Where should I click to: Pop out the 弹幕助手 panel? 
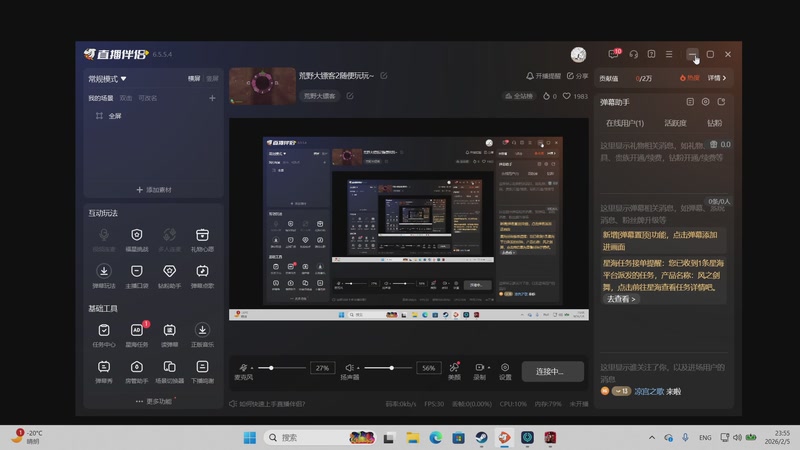pyautogui.click(x=721, y=102)
